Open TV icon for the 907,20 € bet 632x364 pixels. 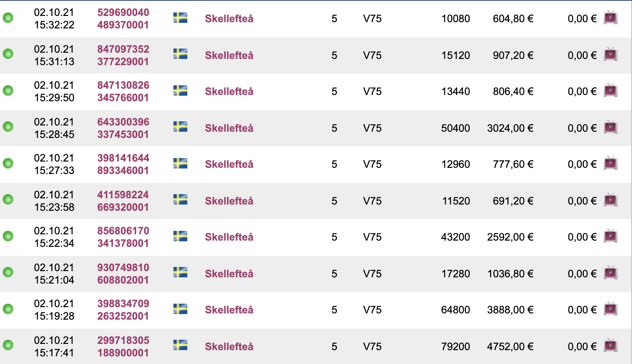[610, 54]
